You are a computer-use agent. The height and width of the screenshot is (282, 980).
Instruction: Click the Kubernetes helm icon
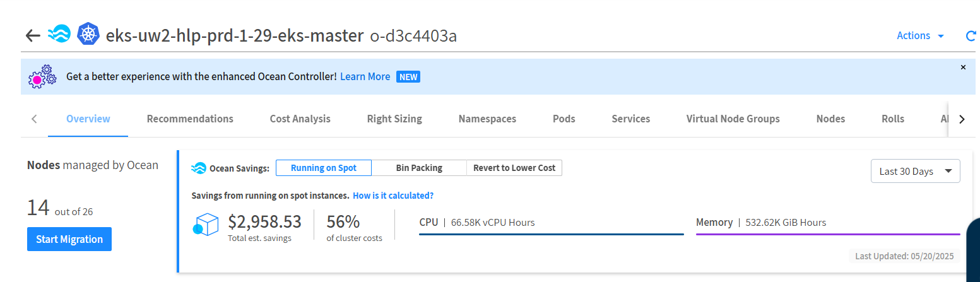(x=88, y=35)
